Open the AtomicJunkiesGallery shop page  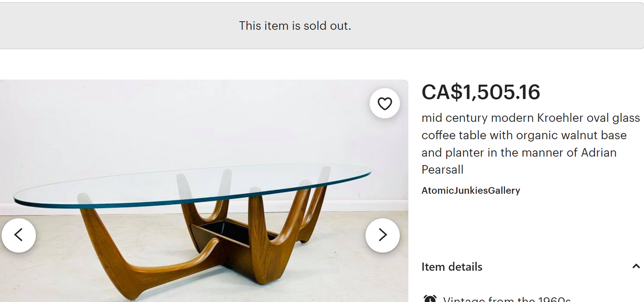(471, 190)
